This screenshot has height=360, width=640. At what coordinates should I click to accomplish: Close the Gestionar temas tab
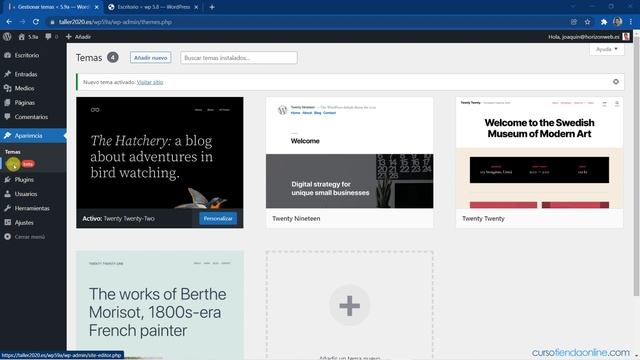pyautogui.click(x=97, y=7)
